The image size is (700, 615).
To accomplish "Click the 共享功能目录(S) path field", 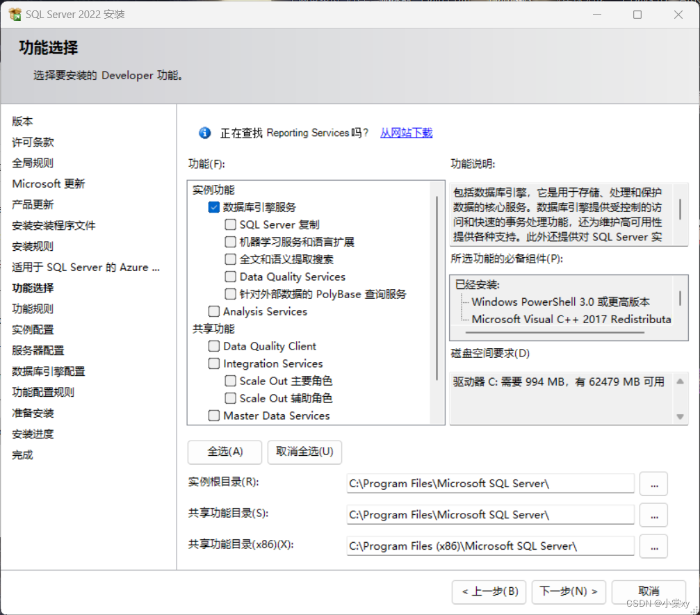I will click(x=490, y=515).
